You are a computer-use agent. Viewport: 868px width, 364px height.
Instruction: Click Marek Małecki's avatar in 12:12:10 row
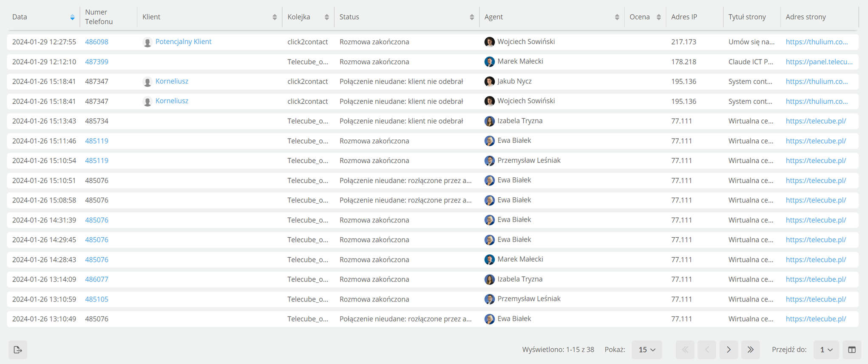490,62
